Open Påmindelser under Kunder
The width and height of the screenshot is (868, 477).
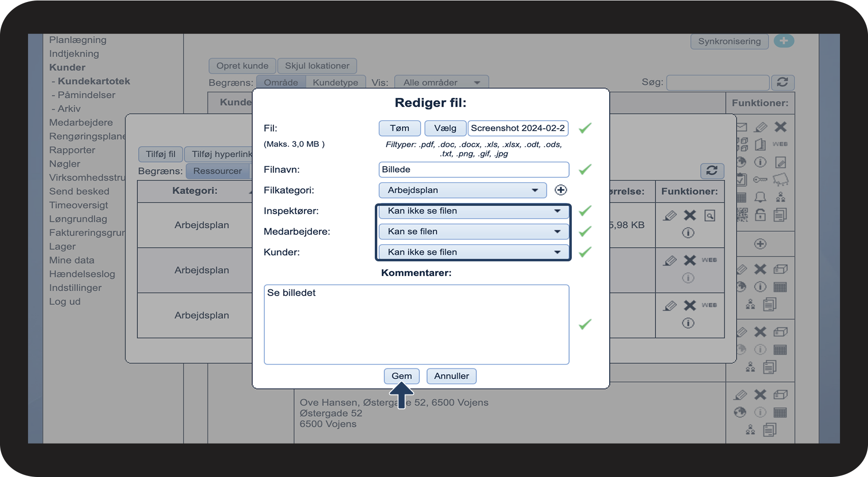click(x=86, y=95)
